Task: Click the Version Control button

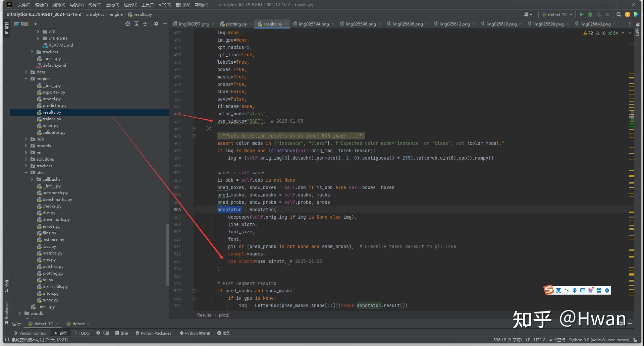Action: point(30,333)
